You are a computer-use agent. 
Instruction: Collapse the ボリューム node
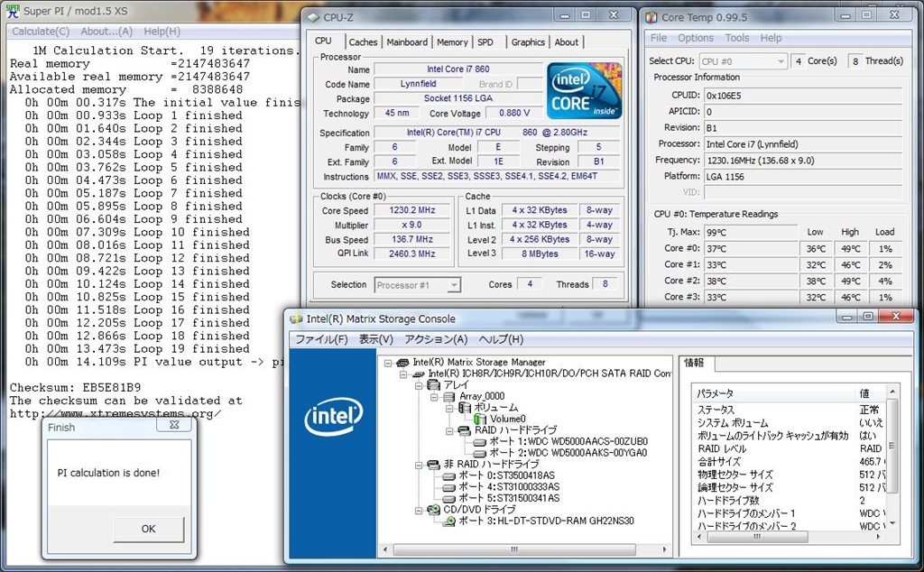[x=449, y=408]
